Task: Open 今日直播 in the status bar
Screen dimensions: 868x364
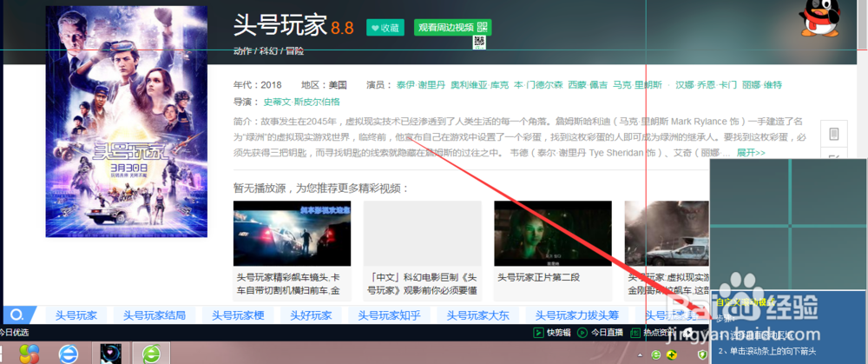Action: (600, 333)
